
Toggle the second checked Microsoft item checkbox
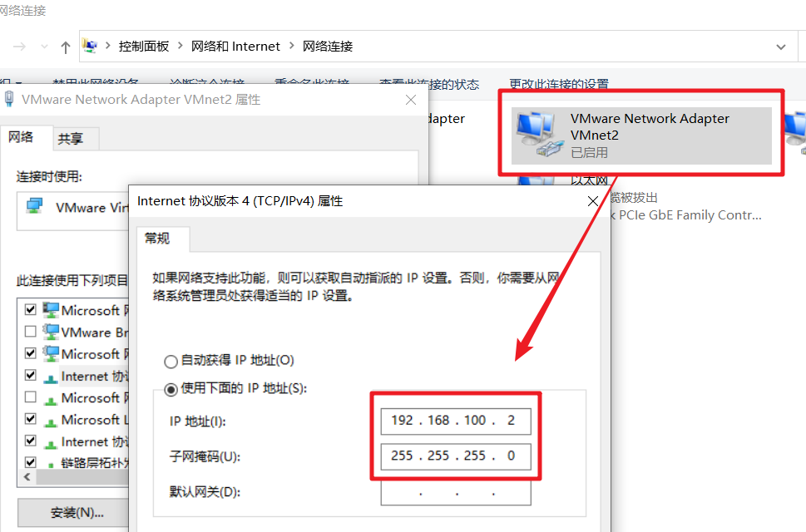click(30, 352)
